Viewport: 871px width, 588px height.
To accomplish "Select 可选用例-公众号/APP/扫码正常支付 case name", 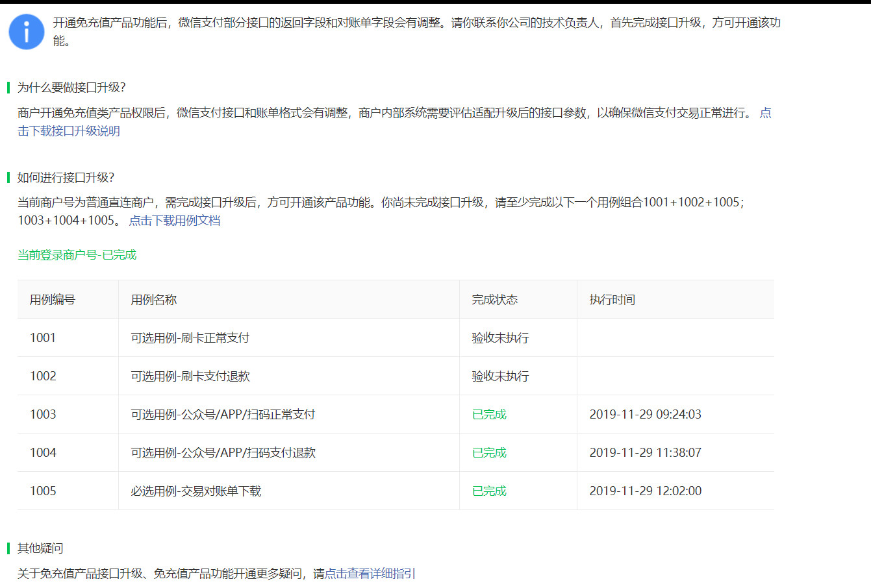I will point(223,415).
